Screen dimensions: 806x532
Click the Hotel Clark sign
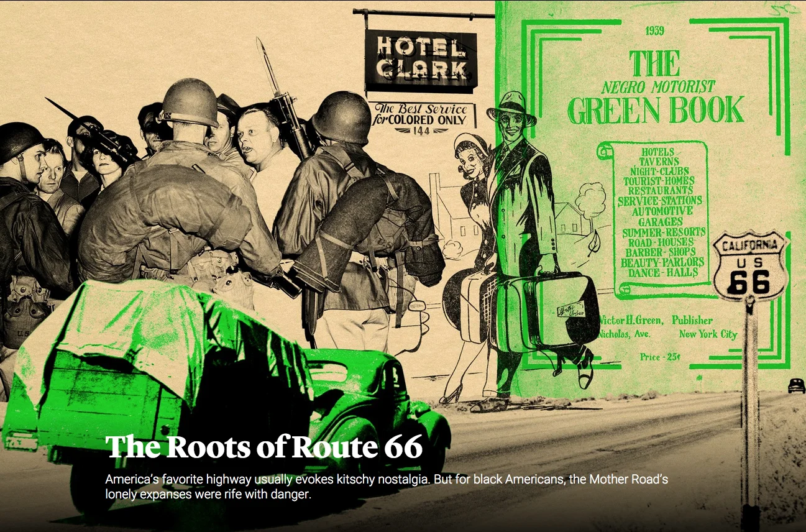click(421, 61)
